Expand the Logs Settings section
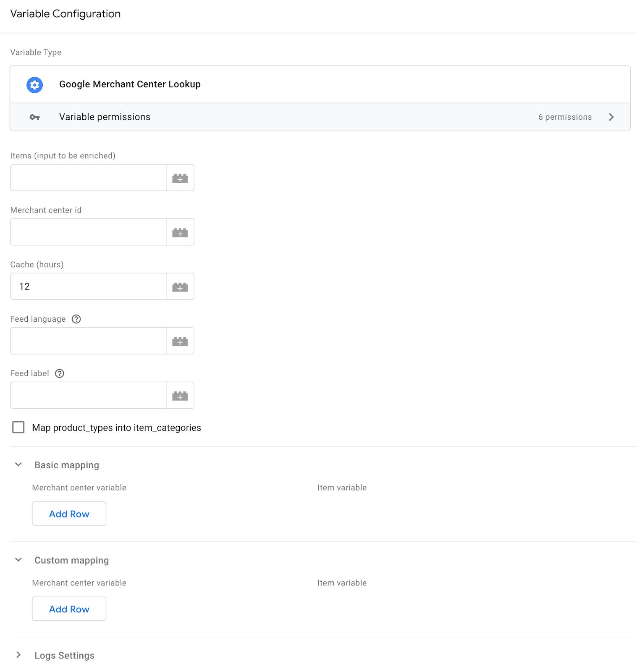Screen dimensions: 637x672 click(18, 655)
